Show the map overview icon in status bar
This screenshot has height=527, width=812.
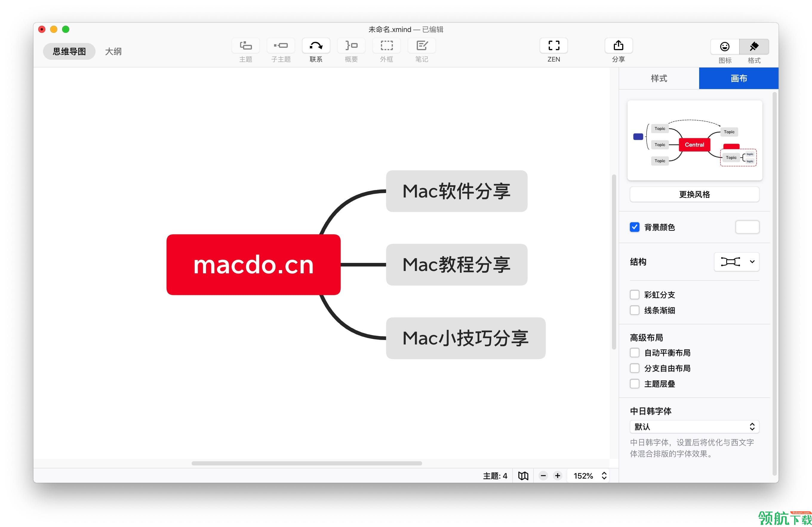point(523,475)
